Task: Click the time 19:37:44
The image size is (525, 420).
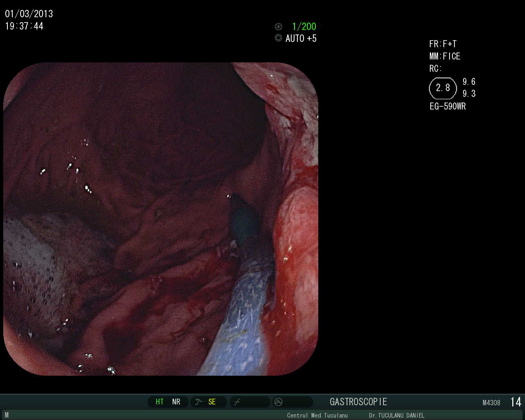Action: pyautogui.click(x=24, y=26)
